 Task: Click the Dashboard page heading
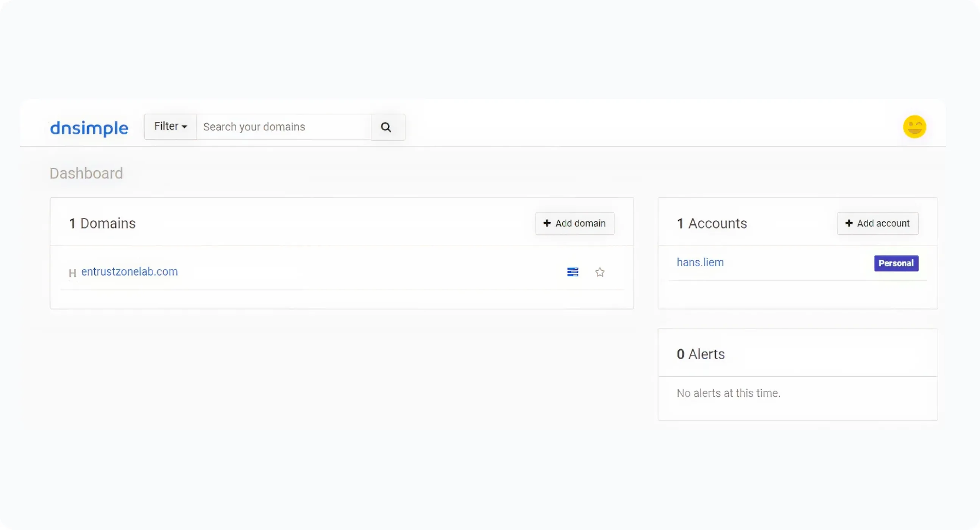[x=86, y=173]
